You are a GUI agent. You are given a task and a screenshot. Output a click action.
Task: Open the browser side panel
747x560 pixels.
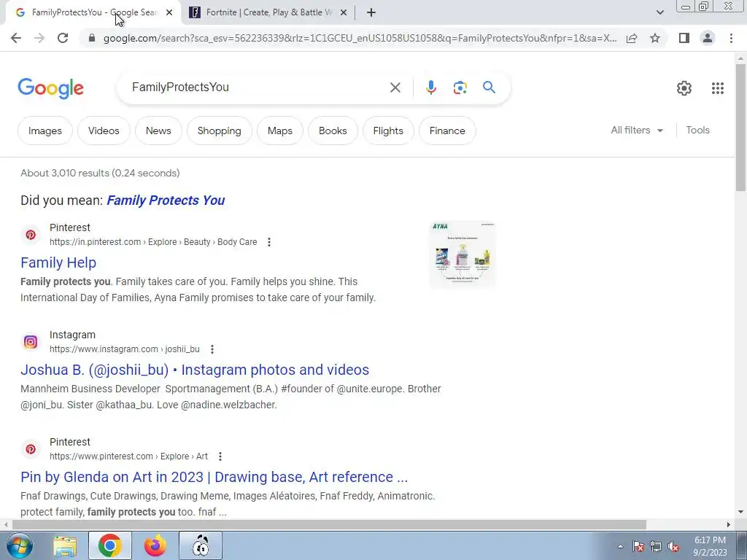[684, 38]
